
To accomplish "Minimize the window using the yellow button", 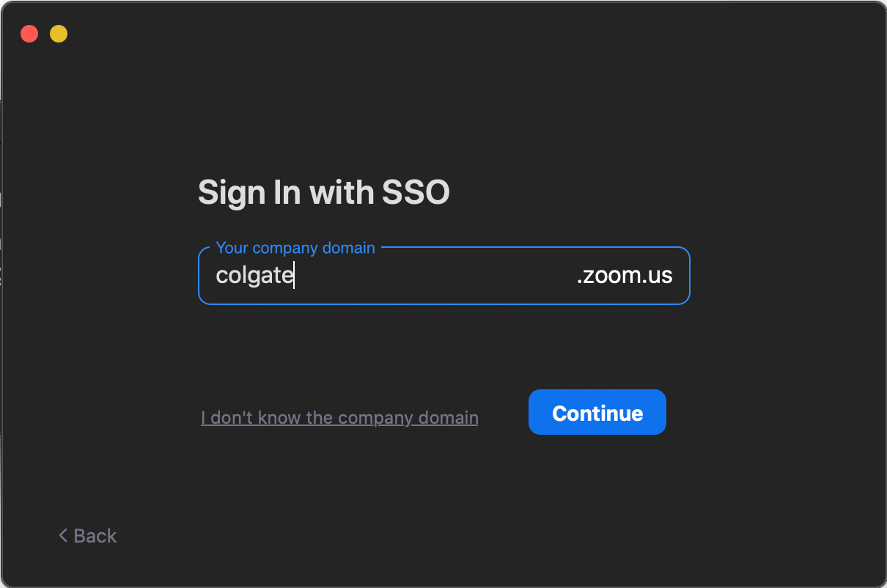I will (58, 34).
